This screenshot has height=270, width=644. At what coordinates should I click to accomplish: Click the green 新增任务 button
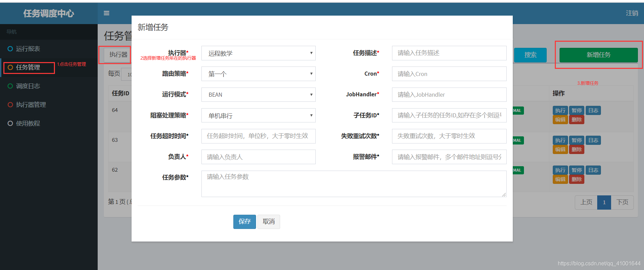point(599,55)
